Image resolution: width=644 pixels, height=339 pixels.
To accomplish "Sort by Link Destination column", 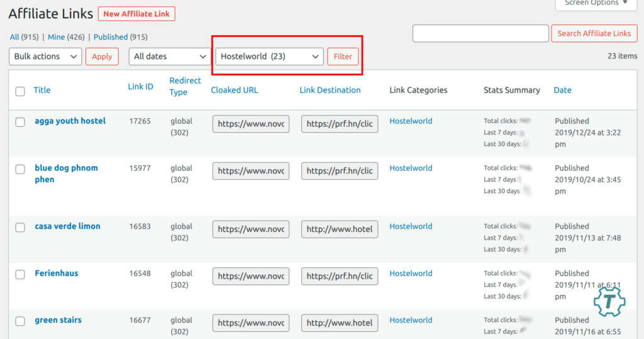I will pos(330,90).
